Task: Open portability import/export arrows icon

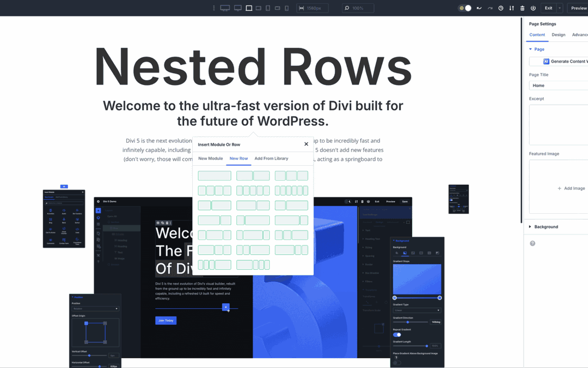Action: [511, 8]
